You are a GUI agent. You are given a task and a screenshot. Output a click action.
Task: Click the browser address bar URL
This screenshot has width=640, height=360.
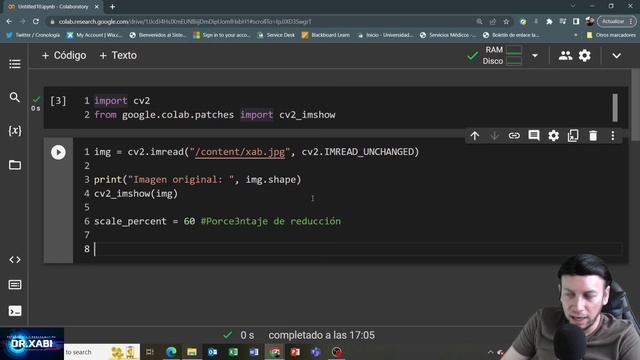pos(185,22)
